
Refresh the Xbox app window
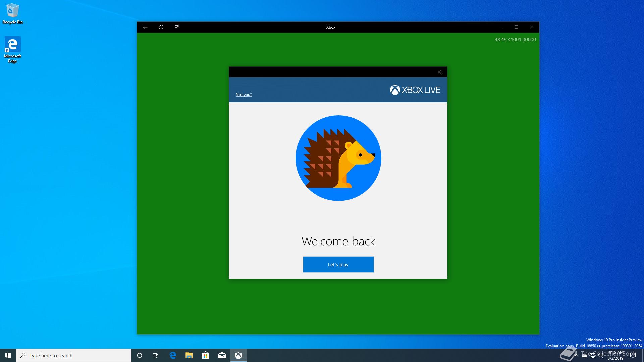tap(161, 27)
